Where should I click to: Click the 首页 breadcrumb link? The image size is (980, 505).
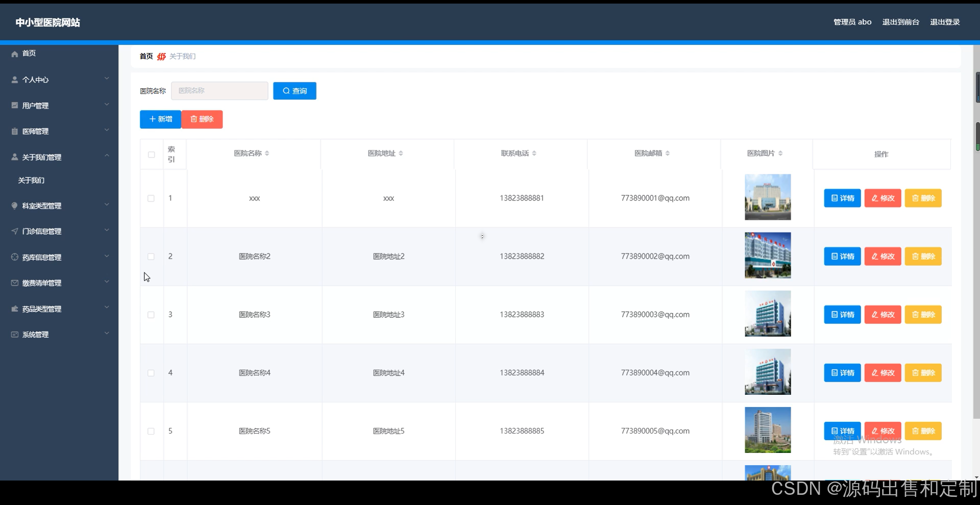(x=146, y=56)
